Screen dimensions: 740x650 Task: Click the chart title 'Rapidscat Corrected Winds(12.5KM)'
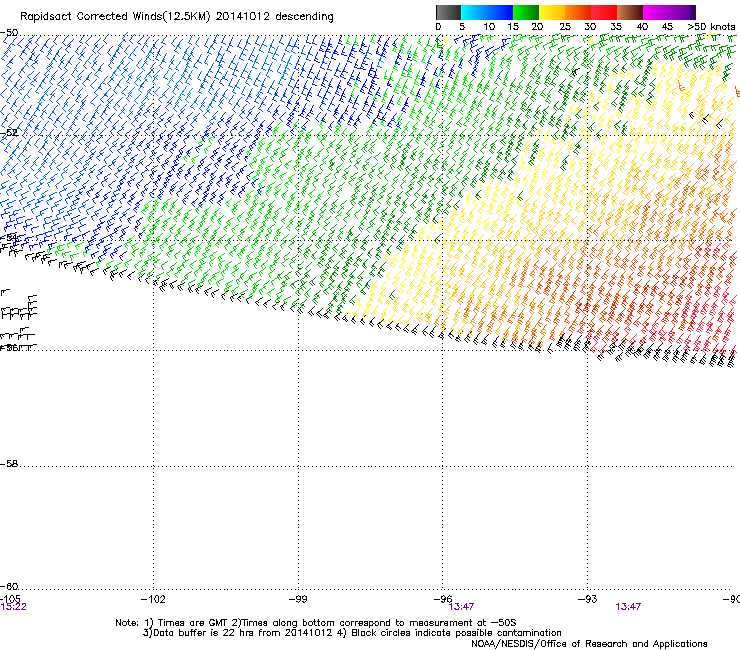point(115,17)
